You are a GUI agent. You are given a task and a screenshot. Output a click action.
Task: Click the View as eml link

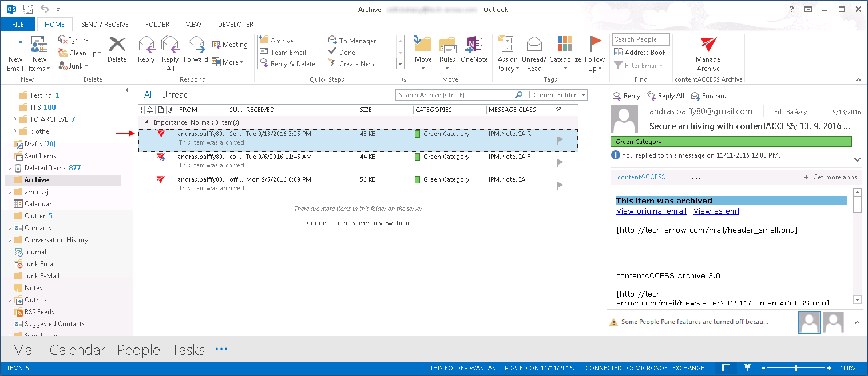(x=716, y=211)
